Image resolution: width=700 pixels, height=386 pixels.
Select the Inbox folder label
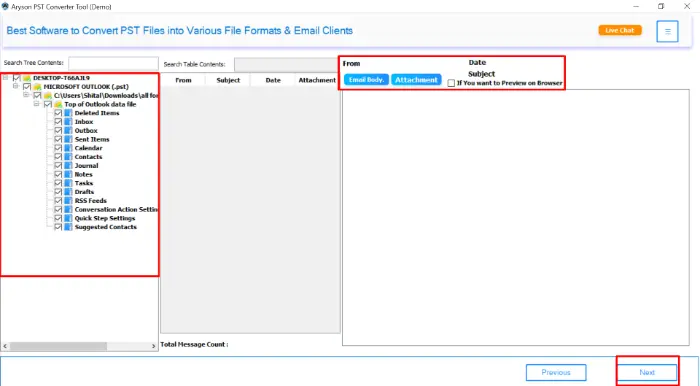(x=84, y=122)
